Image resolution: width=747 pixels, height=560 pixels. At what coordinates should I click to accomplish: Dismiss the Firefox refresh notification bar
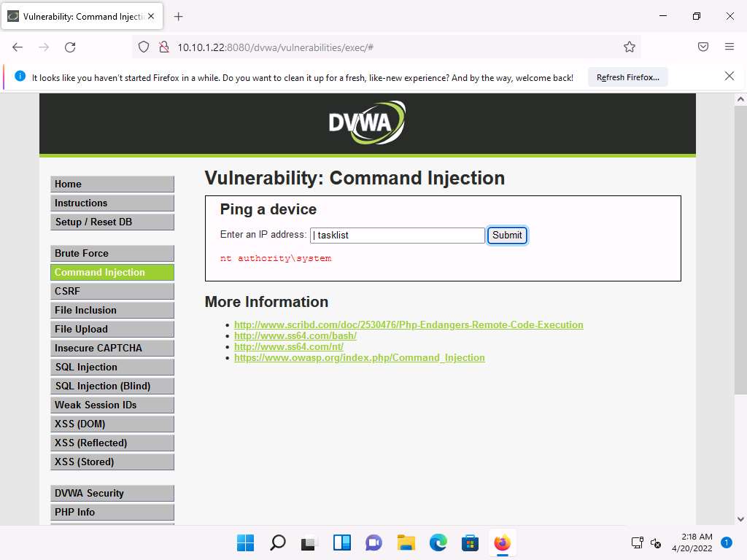point(729,77)
